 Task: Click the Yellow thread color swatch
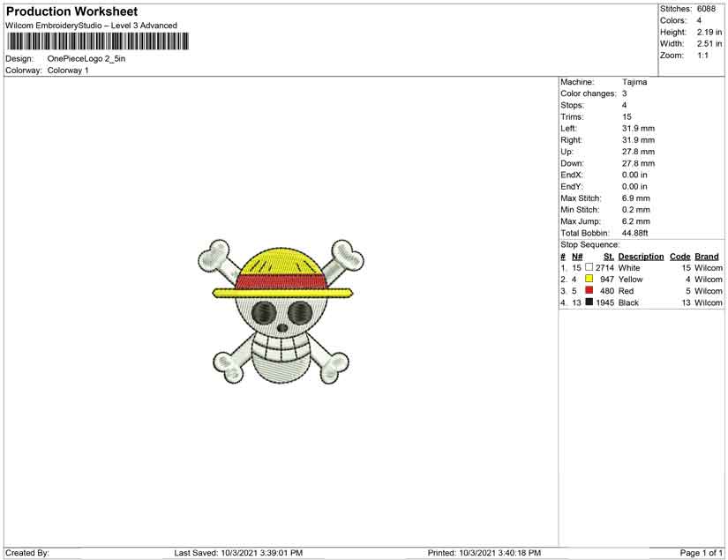point(589,279)
